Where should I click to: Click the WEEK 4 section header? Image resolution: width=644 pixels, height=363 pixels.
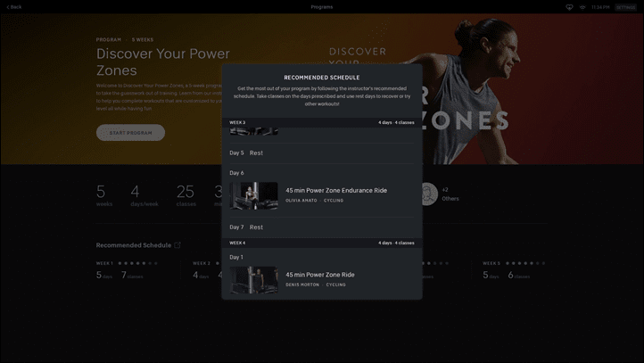click(x=322, y=243)
